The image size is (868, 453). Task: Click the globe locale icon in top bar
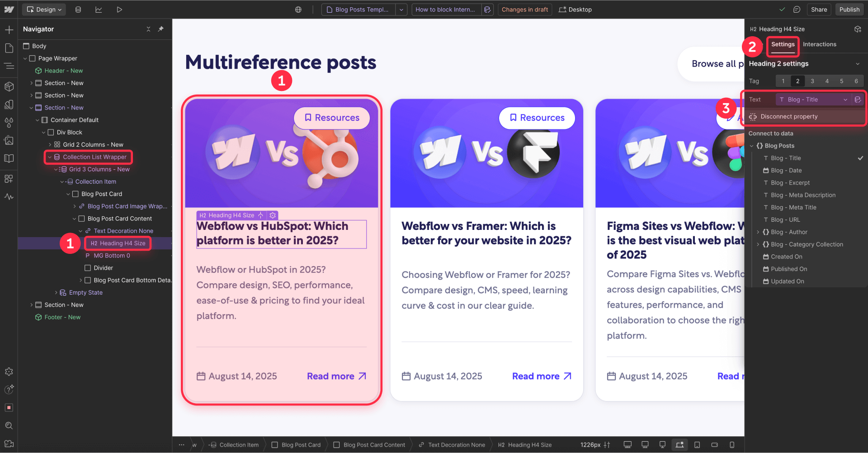[x=298, y=10]
